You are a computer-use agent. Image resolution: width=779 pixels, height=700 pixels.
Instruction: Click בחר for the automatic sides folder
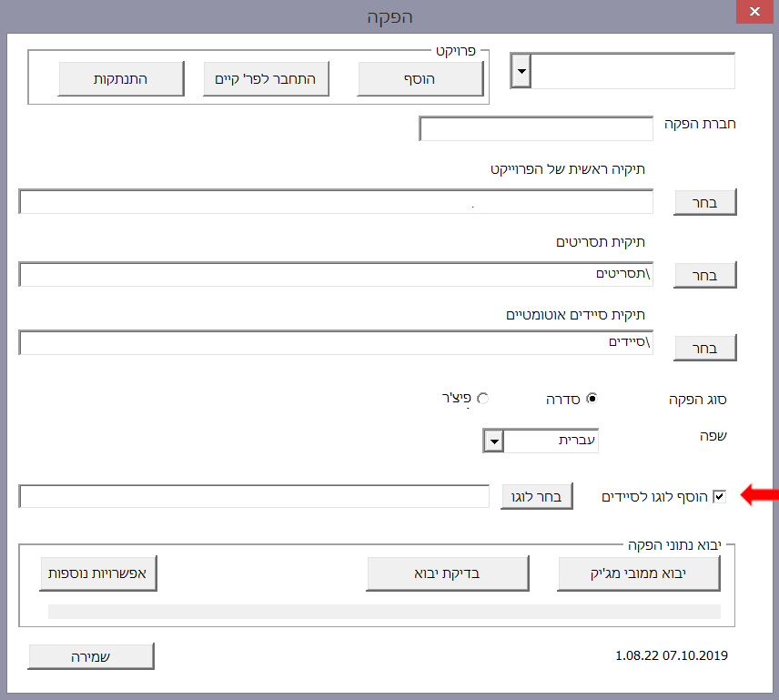click(704, 348)
